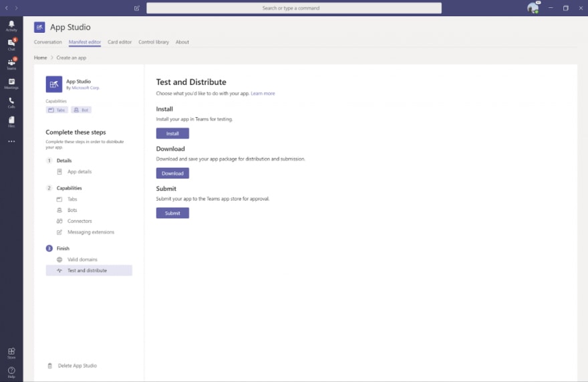Go back with the left arrow

(x=7, y=8)
